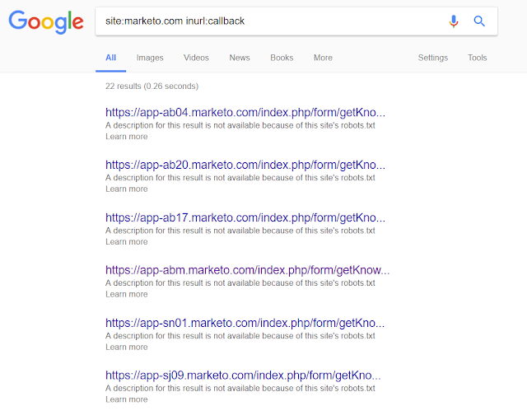This screenshot has width=527, height=420.
Task: Open the News results tab
Action: (x=240, y=58)
